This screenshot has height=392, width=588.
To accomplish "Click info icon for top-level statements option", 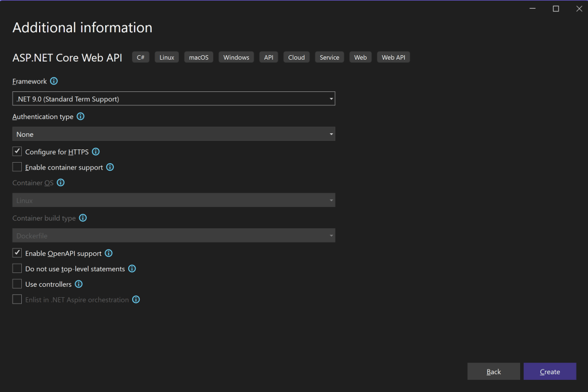I will (132, 269).
